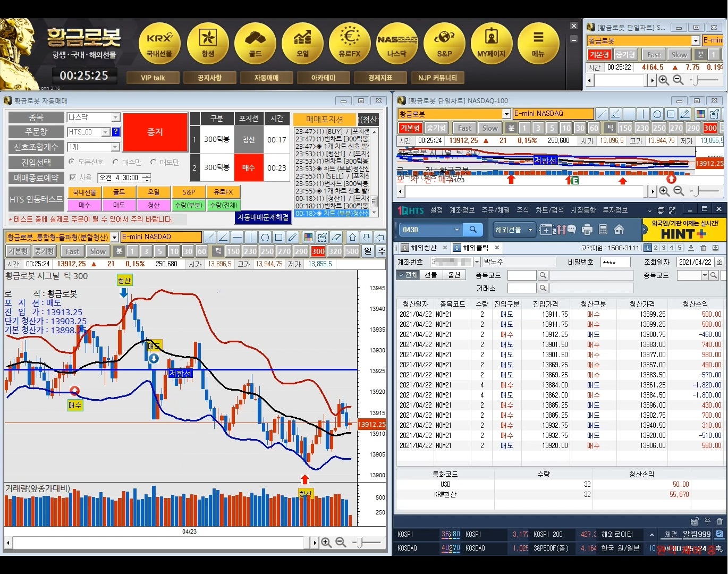728x574 pixels.
Task: Open 설정 menu in 1QHTS
Action: (436, 210)
